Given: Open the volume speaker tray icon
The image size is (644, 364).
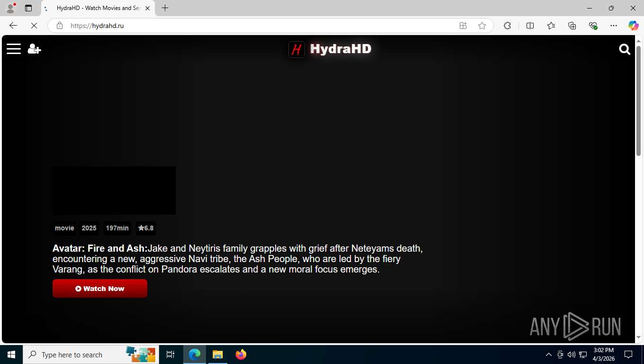Looking at the screenshot, I should click(x=572, y=355).
